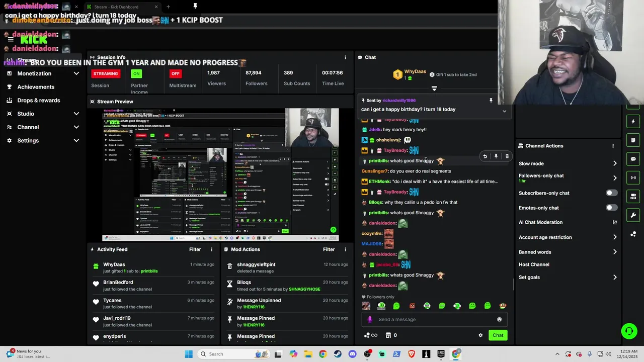Open Followers-only chat options arrow
Image resolution: width=644 pixels, height=362 pixels.
[x=615, y=178]
